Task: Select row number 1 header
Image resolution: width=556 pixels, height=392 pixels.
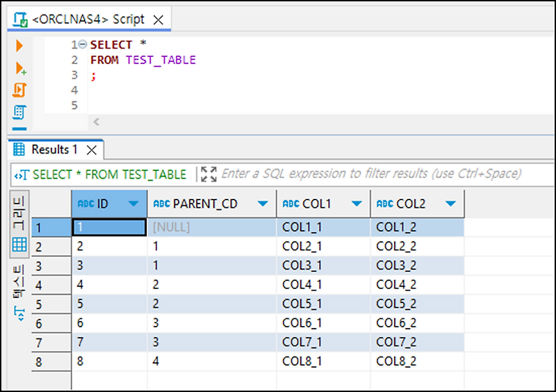Action: [51, 227]
